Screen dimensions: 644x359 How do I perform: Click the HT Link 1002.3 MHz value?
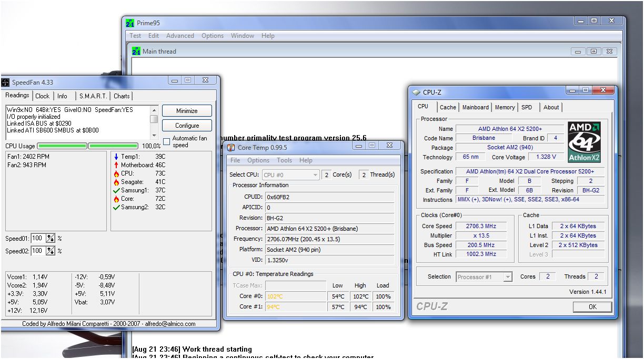(481, 254)
